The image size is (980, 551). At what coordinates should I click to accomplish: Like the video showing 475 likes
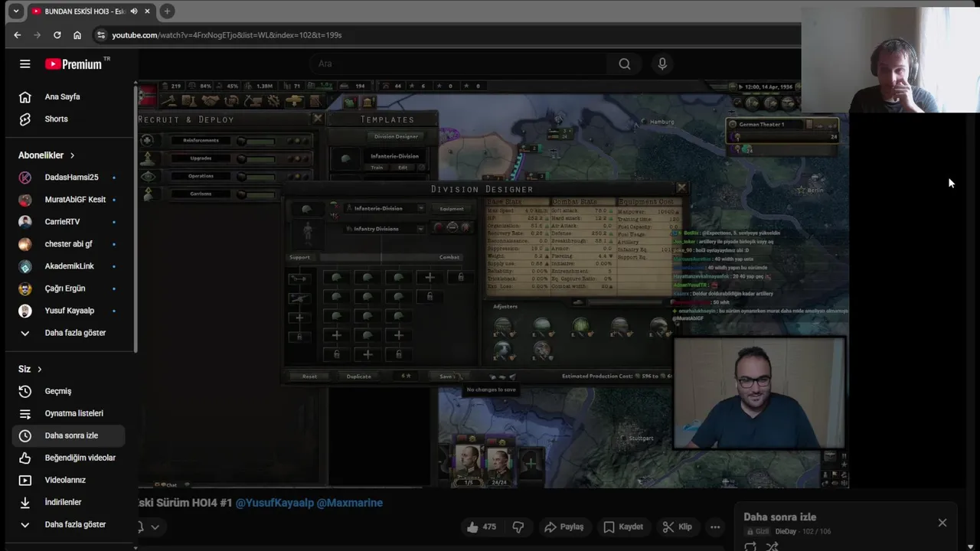pyautogui.click(x=482, y=527)
